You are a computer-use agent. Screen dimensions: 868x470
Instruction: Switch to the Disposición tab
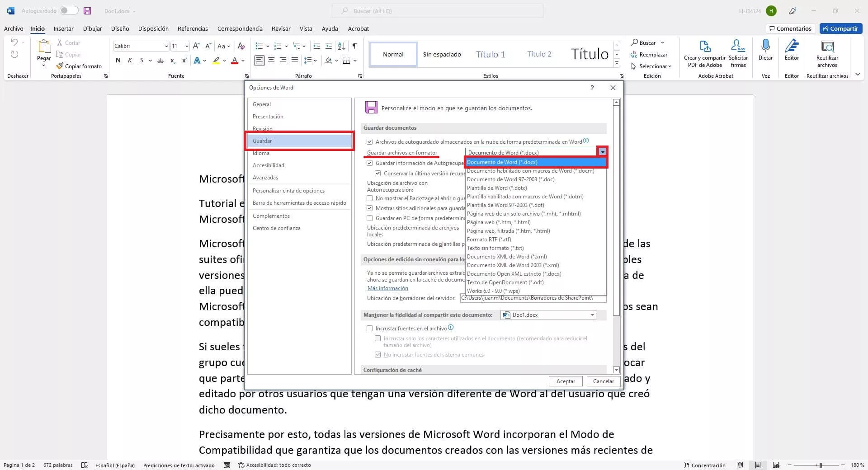pyautogui.click(x=153, y=28)
